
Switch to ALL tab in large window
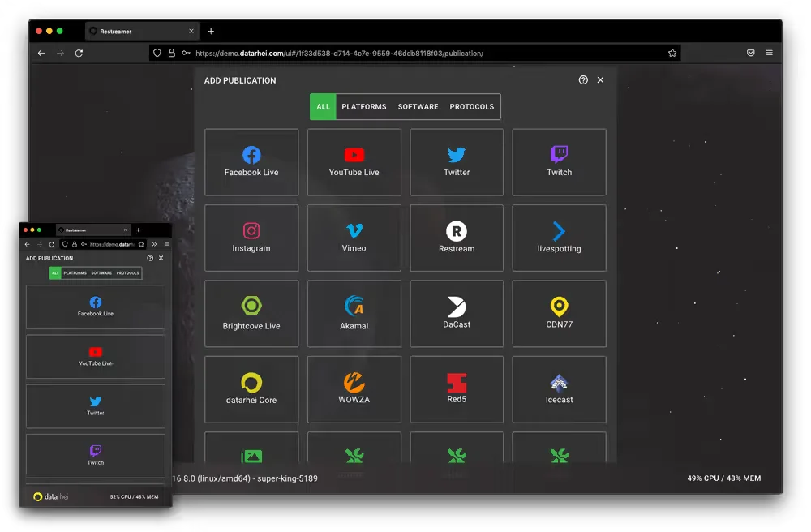(324, 106)
